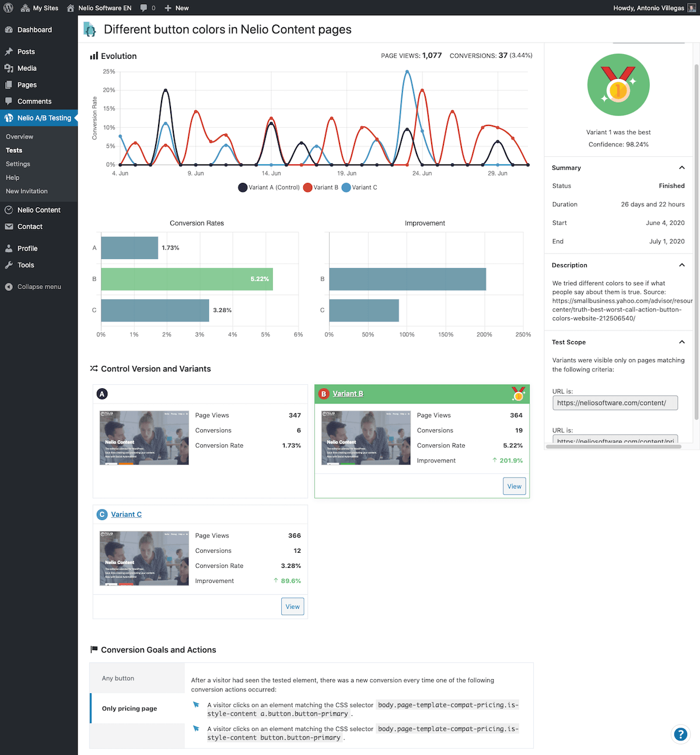Click the Profile person icon
Image resolution: width=700 pixels, height=755 pixels.
pos(9,248)
